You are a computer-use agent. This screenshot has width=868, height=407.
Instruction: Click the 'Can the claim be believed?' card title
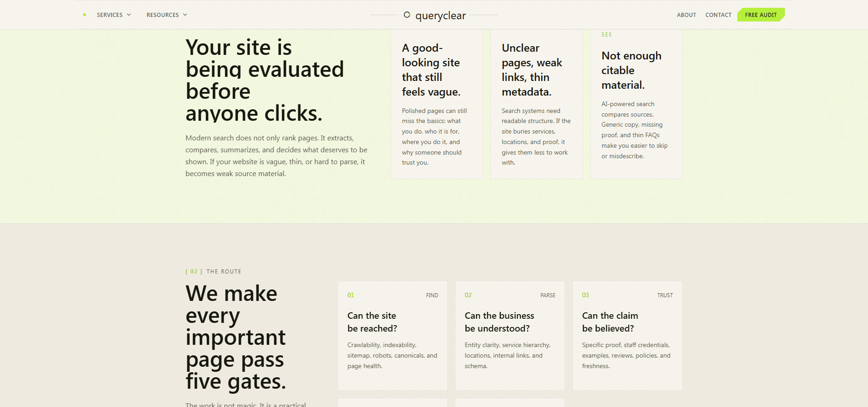click(x=610, y=322)
